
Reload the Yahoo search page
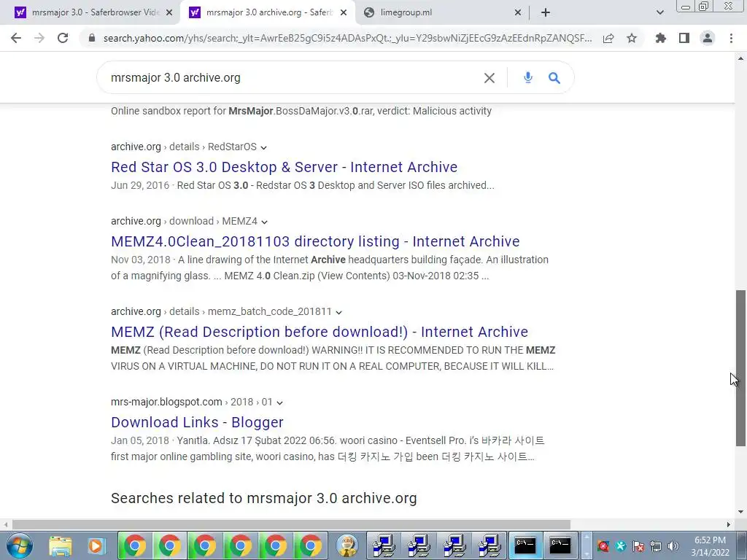click(63, 38)
